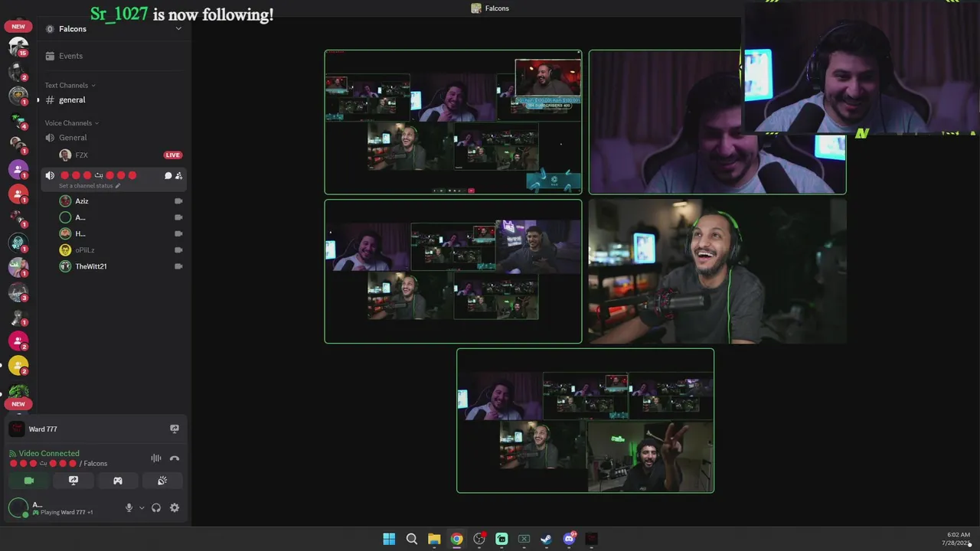This screenshot has height=551, width=980.
Task: Open your user profile avatar panel
Action: (x=18, y=507)
